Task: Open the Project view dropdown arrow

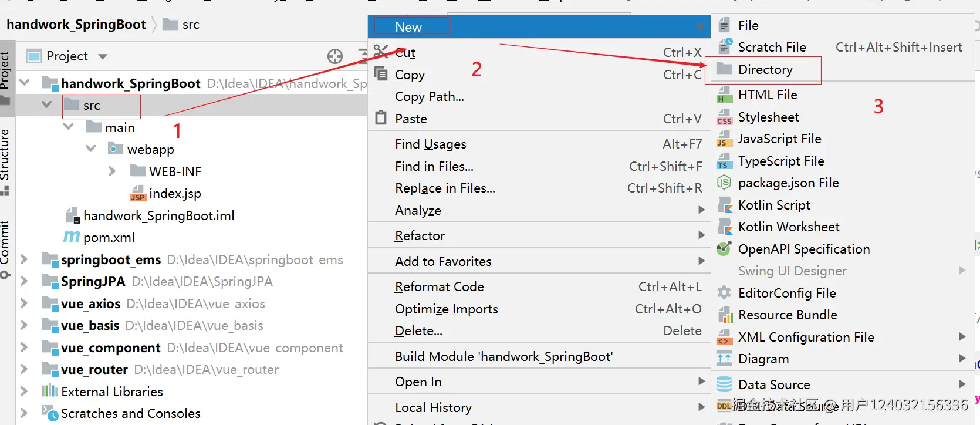Action: [x=103, y=57]
